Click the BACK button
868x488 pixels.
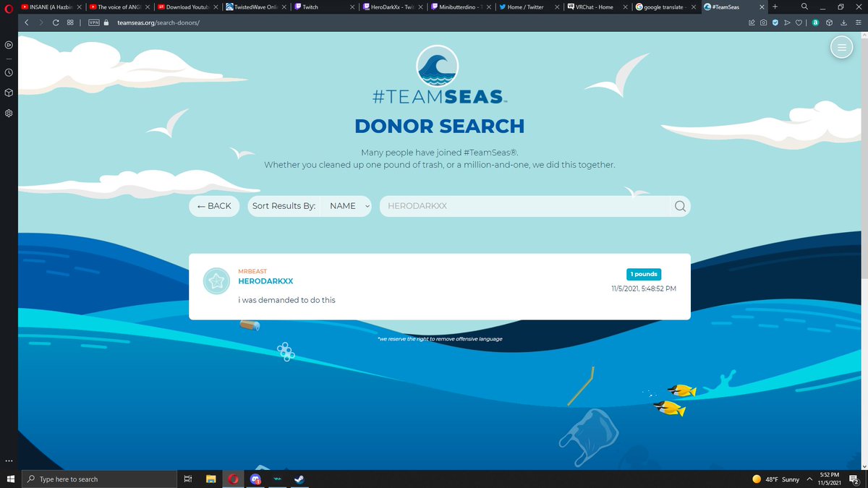(x=214, y=206)
